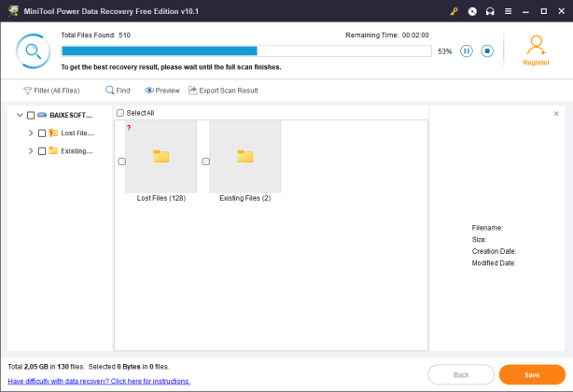Screen dimensions: 573x392
Task: Open the Filter (All Files) option
Action: (x=51, y=91)
